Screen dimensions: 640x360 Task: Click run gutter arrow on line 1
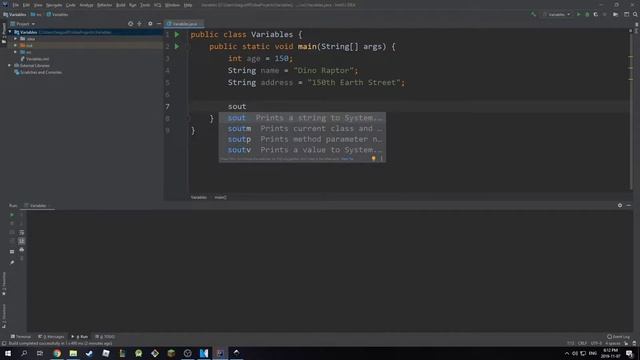(x=177, y=35)
